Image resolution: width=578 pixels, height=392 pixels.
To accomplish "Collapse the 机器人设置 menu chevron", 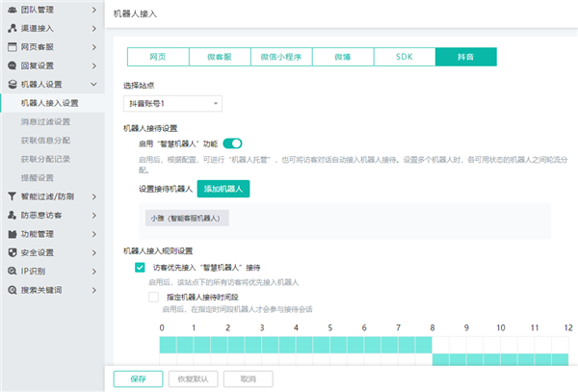I will coord(94,85).
